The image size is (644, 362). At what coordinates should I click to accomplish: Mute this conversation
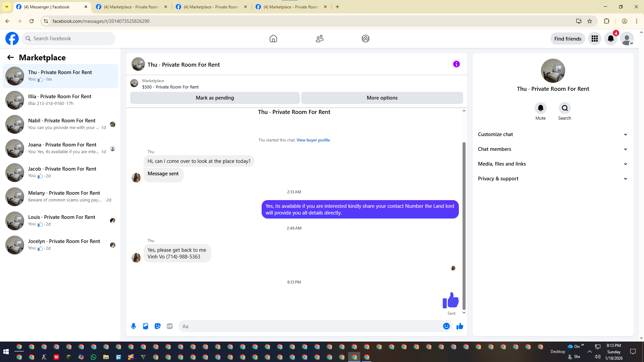pyautogui.click(x=540, y=108)
